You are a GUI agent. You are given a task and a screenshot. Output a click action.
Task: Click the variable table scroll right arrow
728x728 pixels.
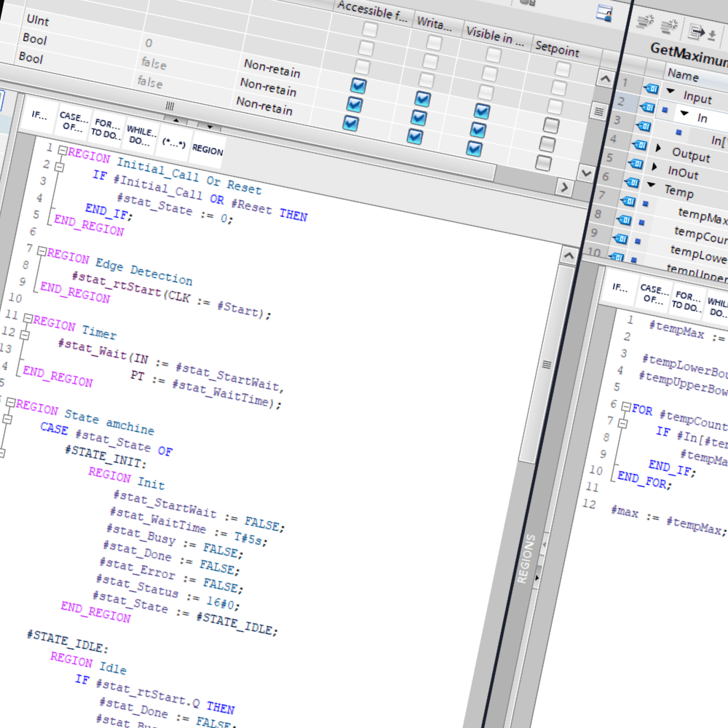565,187
